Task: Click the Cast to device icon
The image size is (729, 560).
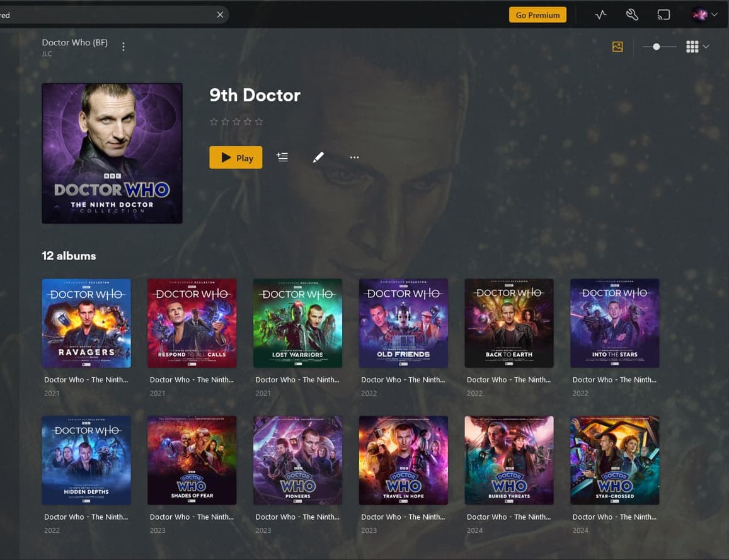Action: [663, 15]
